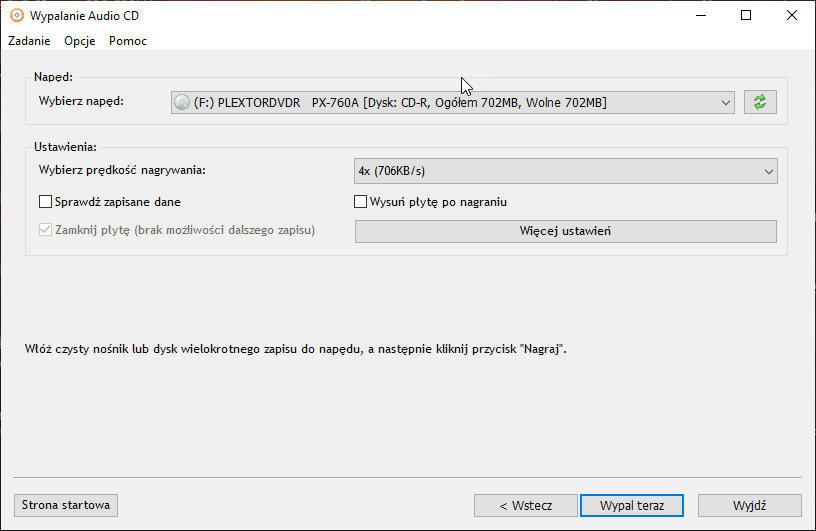Expand the drive list using its arrow

pos(725,103)
